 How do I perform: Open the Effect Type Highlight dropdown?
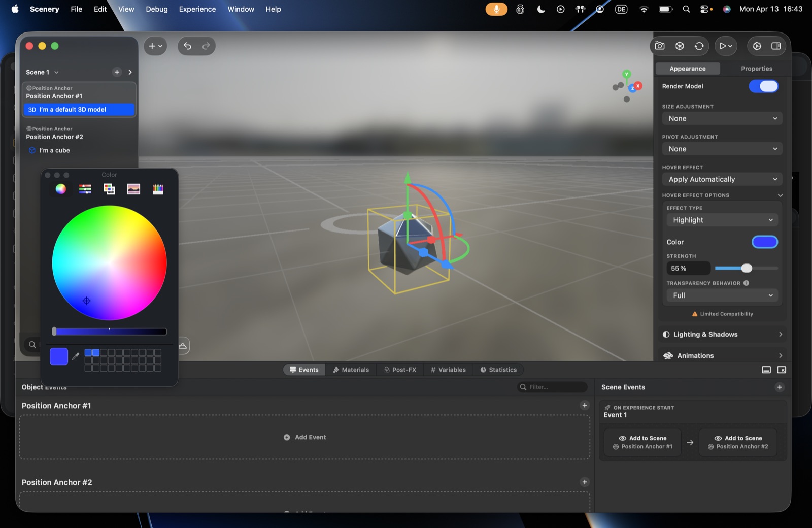tap(722, 220)
